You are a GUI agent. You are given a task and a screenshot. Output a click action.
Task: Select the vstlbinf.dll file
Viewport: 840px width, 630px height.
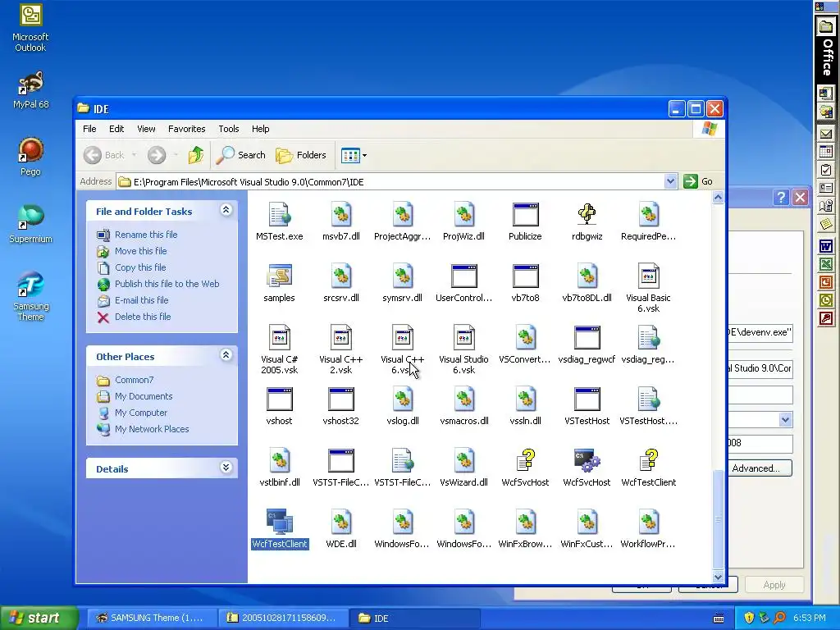pyautogui.click(x=279, y=461)
